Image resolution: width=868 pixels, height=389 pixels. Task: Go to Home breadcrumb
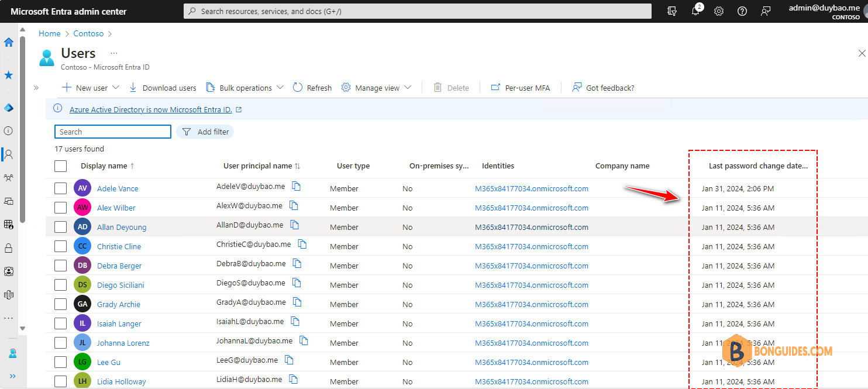click(x=50, y=33)
